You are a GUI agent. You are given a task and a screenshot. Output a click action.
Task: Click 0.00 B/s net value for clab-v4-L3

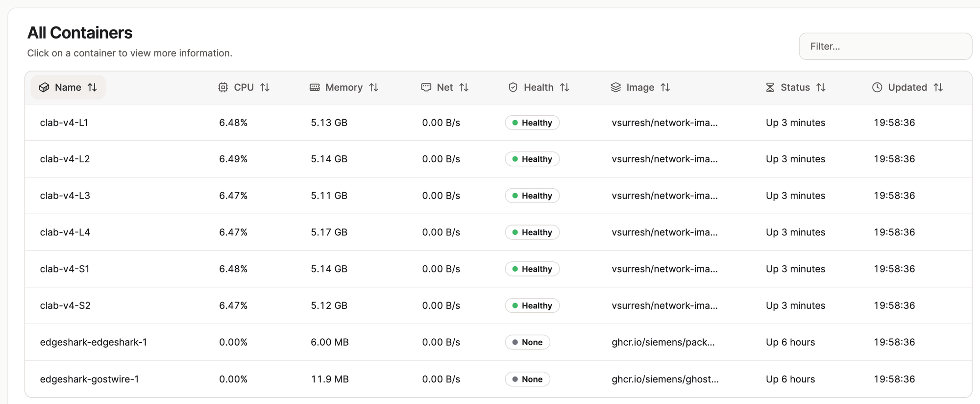[x=441, y=196]
